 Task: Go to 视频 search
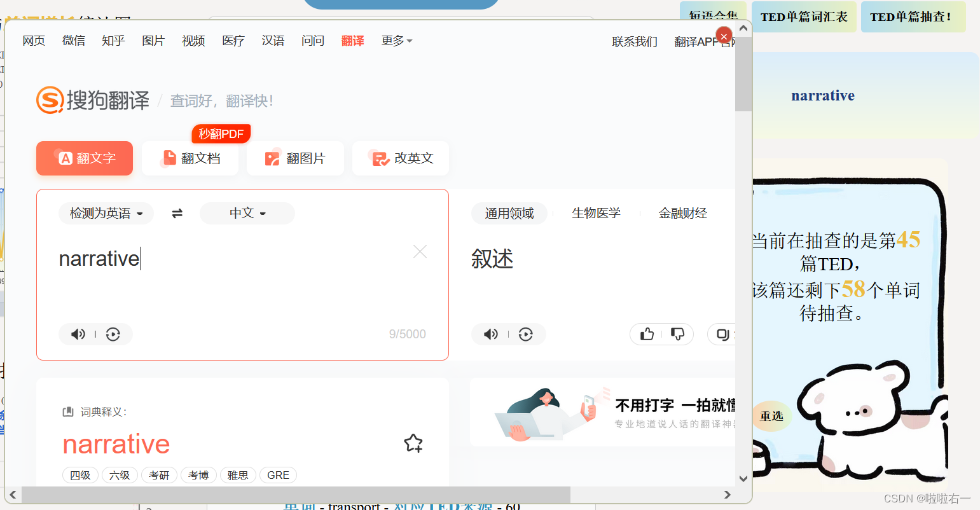(x=193, y=41)
